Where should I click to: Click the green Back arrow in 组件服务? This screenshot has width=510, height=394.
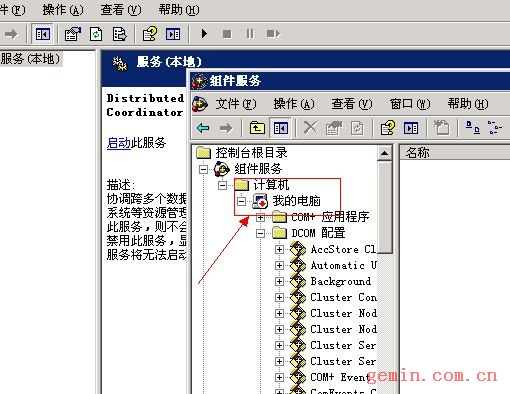203,128
